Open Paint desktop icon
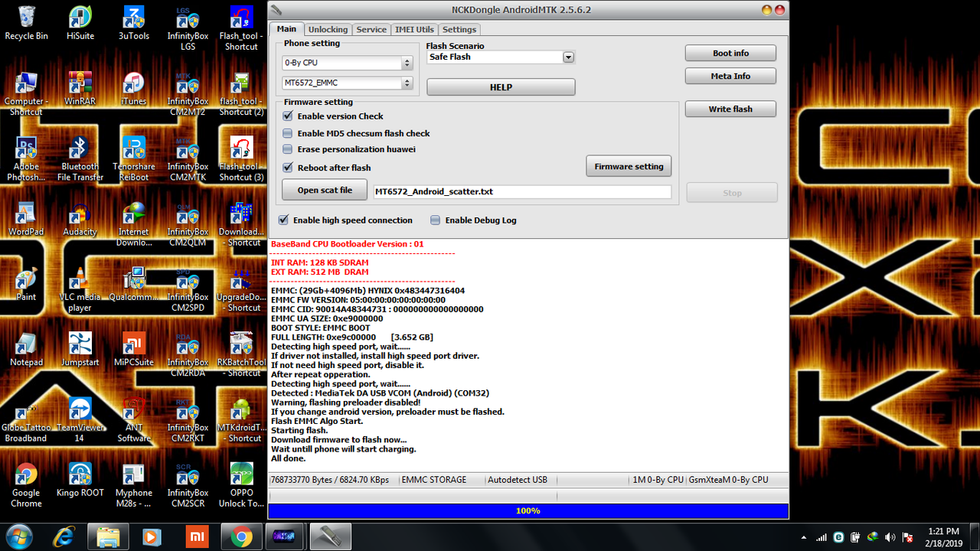Screen dimensions: 980x551 26,284
